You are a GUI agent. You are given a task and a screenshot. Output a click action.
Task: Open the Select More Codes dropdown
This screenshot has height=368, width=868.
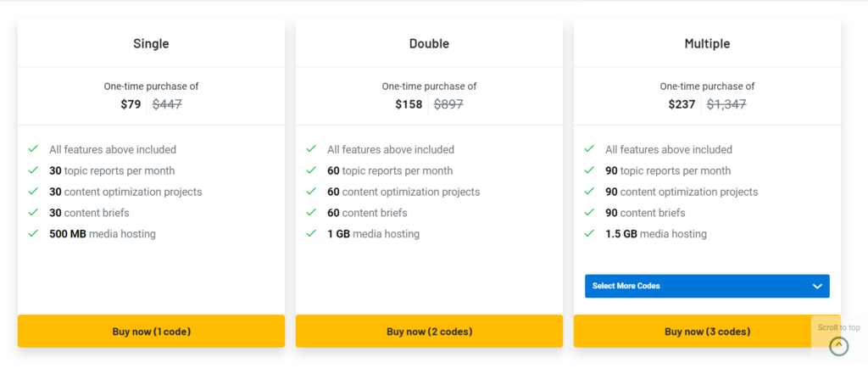[x=706, y=287]
